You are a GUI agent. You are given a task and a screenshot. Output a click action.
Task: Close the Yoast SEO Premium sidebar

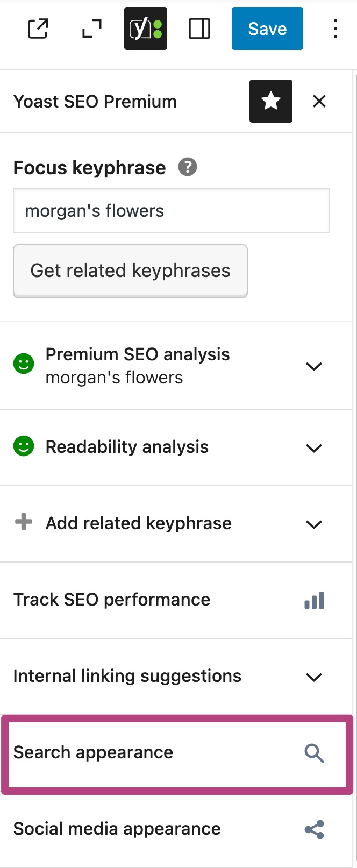(x=319, y=101)
